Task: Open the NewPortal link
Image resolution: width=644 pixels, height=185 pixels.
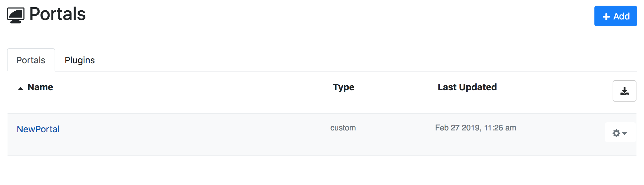Action: click(x=38, y=129)
